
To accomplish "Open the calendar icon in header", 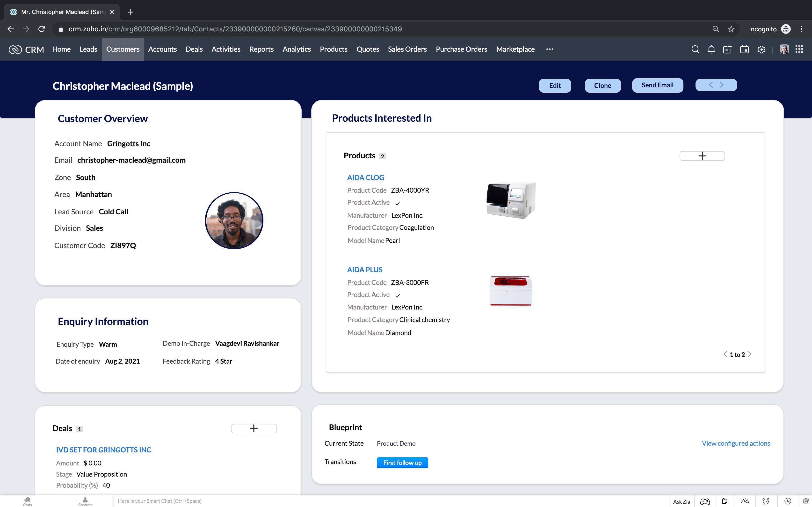I will tap(744, 49).
